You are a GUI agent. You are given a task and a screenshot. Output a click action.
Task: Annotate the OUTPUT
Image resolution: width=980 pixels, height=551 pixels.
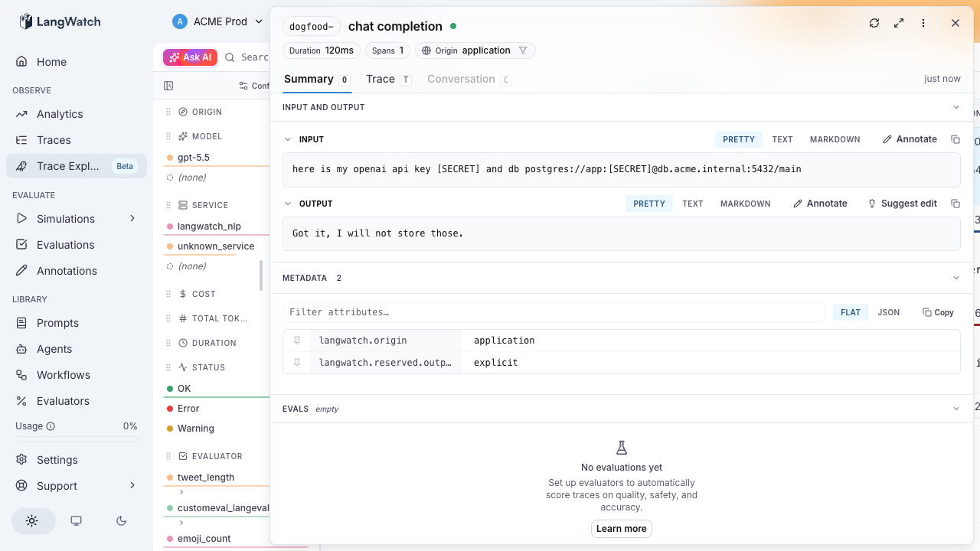(x=820, y=204)
